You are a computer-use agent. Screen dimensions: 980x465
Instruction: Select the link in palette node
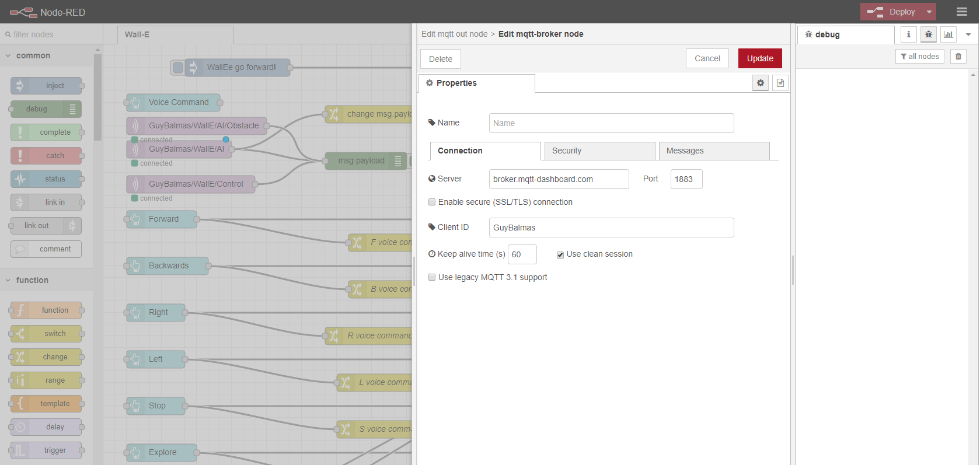pyautogui.click(x=46, y=202)
